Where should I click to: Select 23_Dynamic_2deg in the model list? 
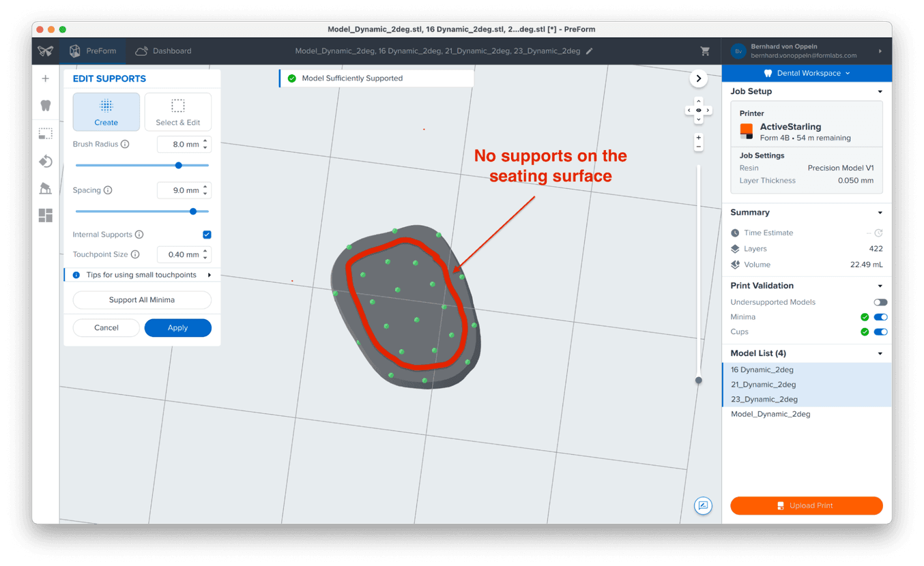point(807,400)
